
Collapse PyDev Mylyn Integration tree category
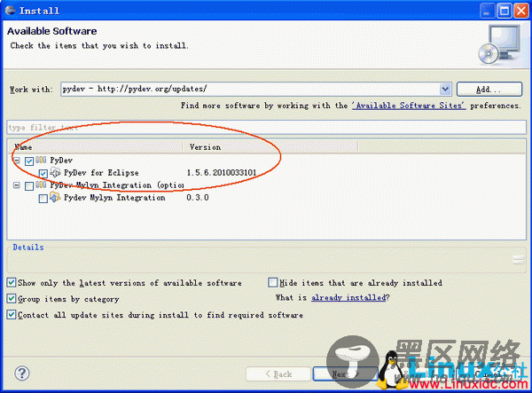(x=16, y=185)
